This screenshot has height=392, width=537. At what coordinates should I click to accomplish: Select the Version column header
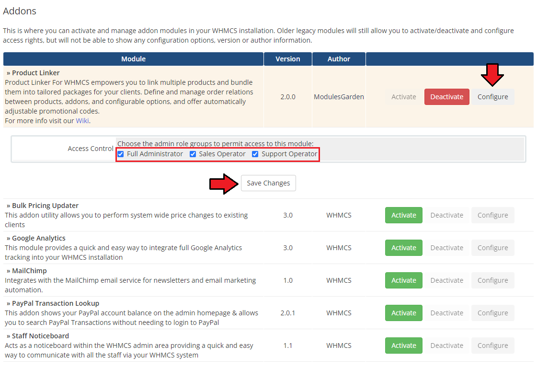(x=288, y=59)
